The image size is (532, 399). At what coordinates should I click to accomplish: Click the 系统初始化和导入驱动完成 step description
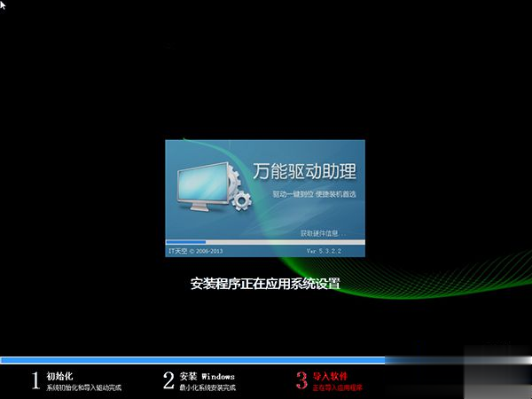pos(84,387)
